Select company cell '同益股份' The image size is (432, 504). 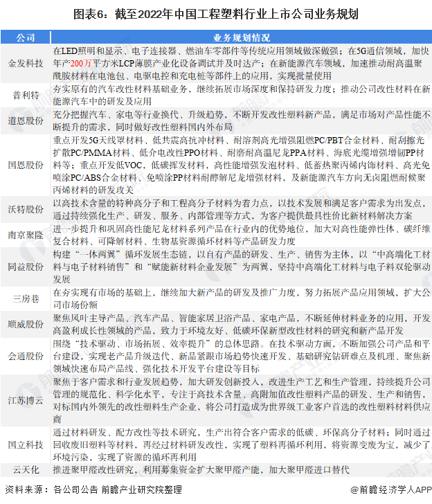pyautogui.click(x=26, y=267)
